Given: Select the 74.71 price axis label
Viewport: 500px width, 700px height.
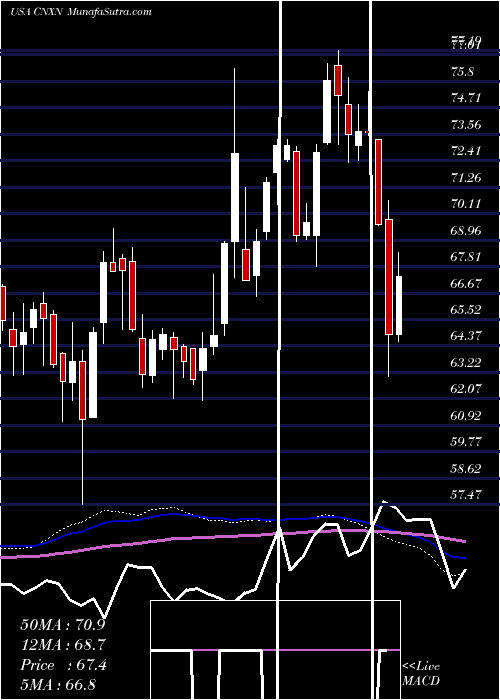Looking at the screenshot, I should point(466,98).
